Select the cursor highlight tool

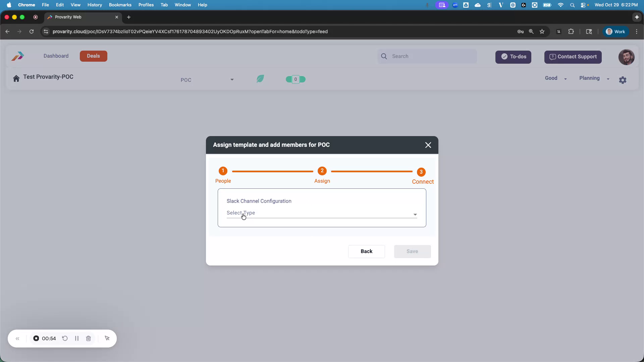pos(107,339)
